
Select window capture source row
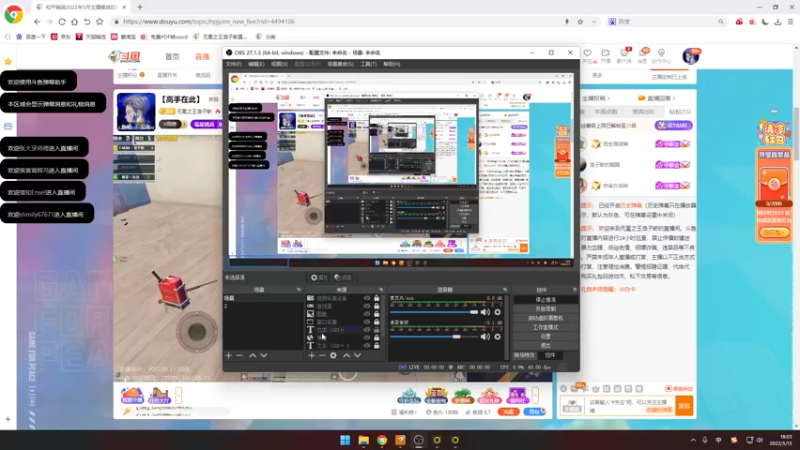tap(343, 322)
